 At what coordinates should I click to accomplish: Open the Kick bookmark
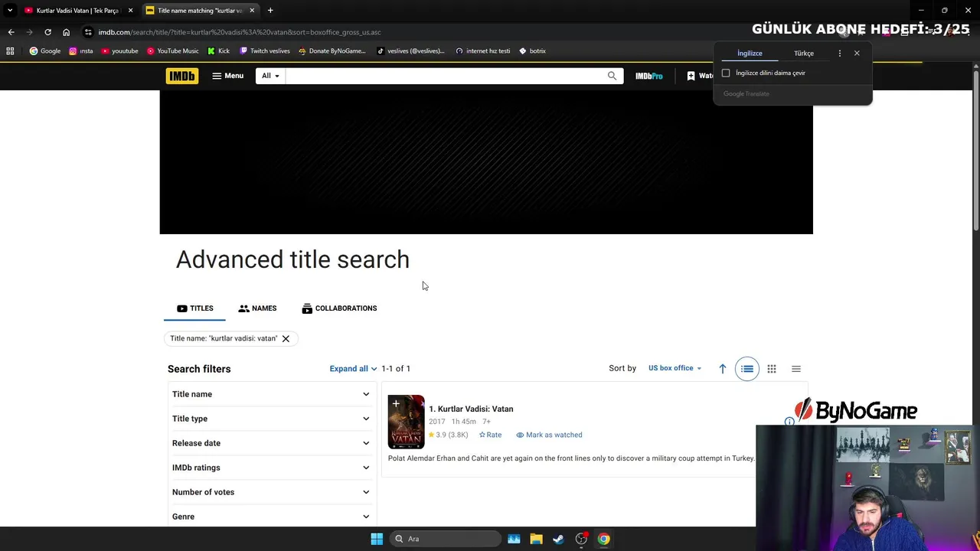219,51
